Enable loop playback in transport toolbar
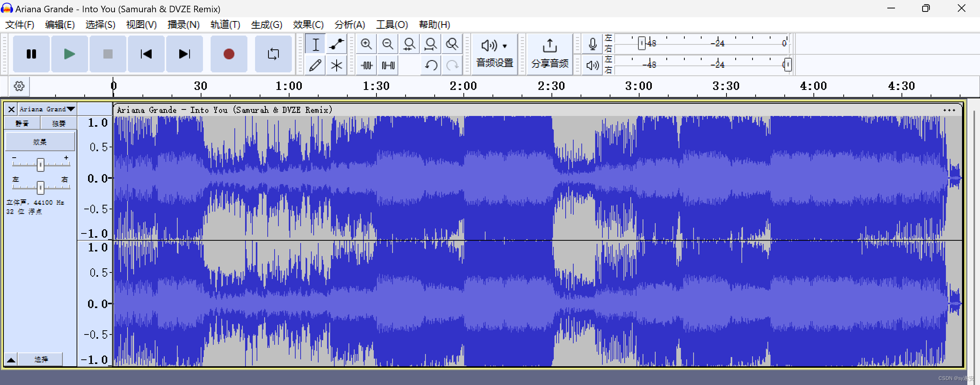The image size is (980, 385). tap(273, 54)
